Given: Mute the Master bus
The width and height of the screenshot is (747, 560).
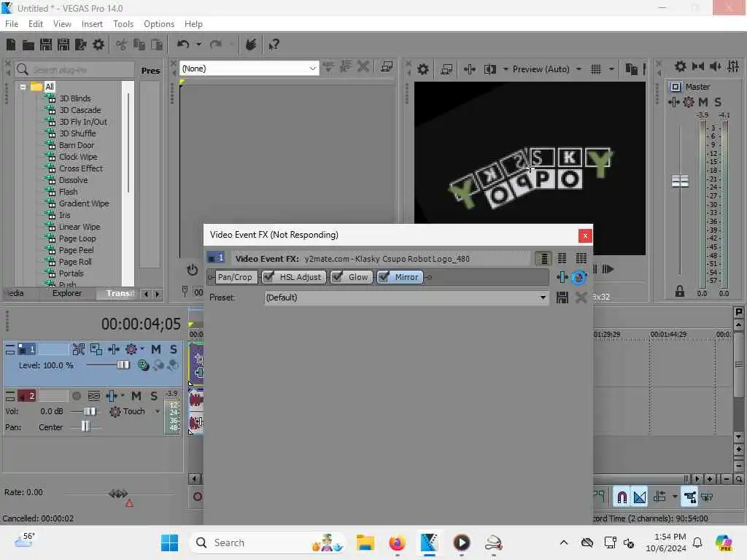Looking at the screenshot, I should (x=703, y=102).
